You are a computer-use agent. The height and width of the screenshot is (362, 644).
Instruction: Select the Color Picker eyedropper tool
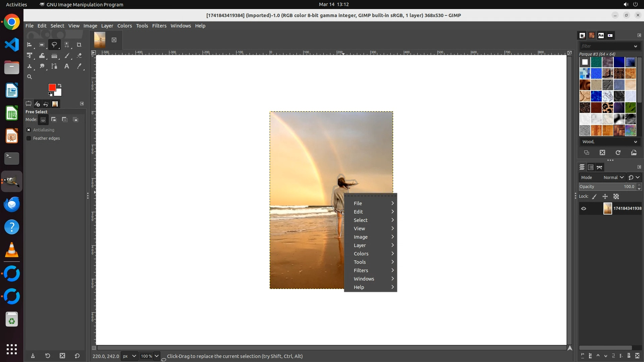tap(79, 66)
